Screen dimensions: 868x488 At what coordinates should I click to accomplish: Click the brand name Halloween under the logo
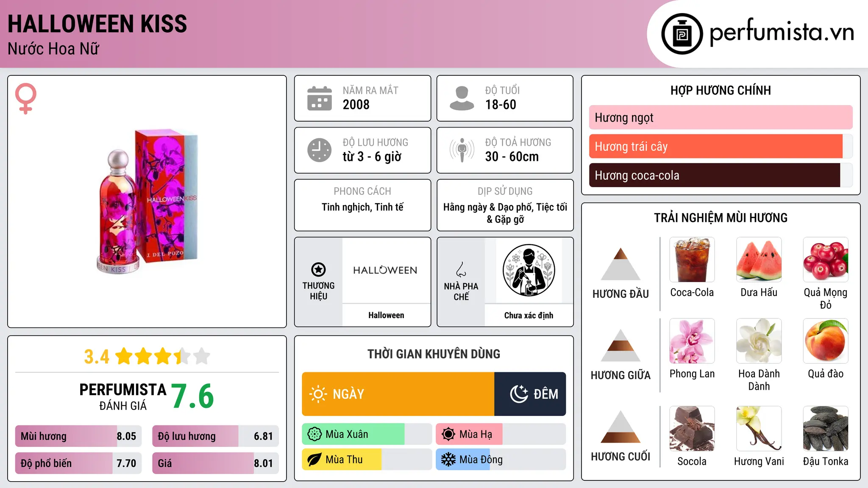[386, 315]
